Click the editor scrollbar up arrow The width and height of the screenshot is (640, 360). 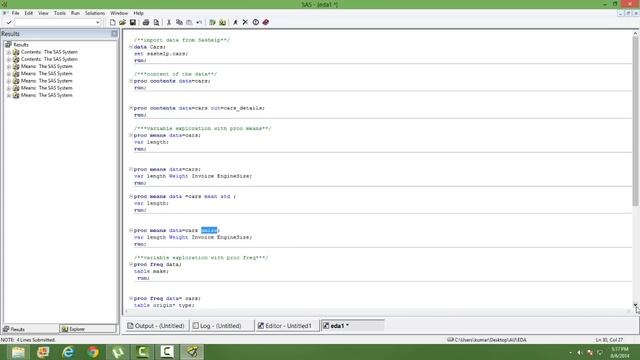pos(636,33)
